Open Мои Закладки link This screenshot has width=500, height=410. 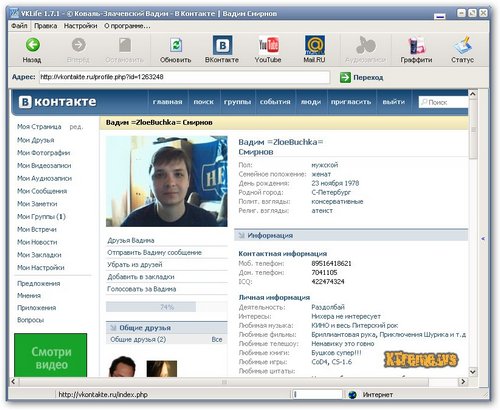click(x=39, y=255)
